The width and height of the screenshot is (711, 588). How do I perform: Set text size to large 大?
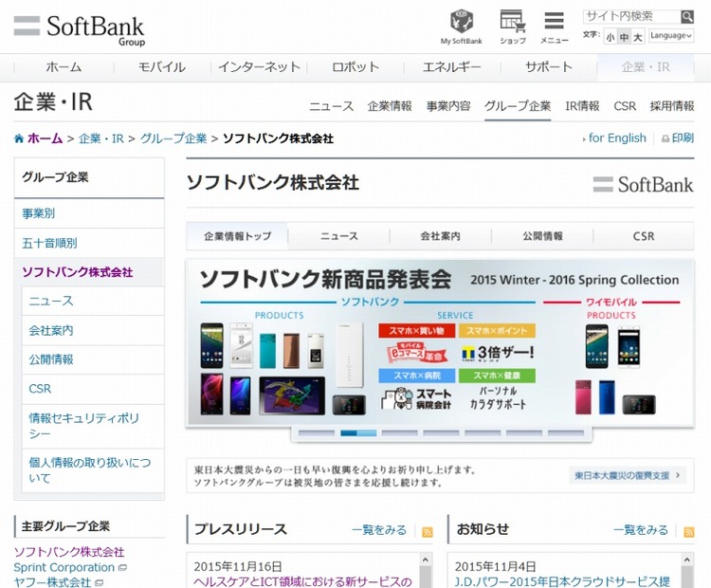638,37
